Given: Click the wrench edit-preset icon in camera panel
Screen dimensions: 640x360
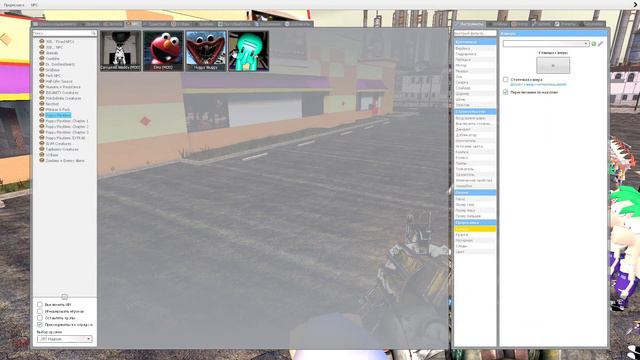Looking at the screenshot, I should click(600, 44).
